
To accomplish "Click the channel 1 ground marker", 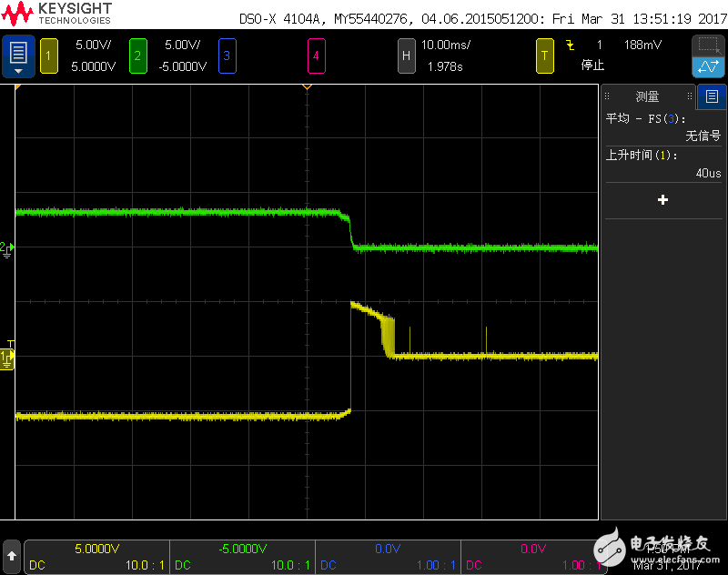I will (x=7, y=359).
